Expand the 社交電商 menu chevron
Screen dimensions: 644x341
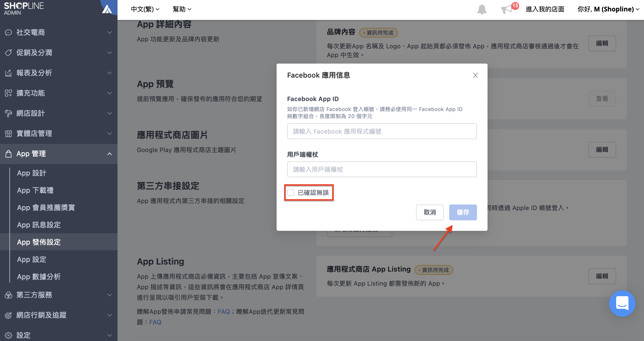(x=110, y=33)
